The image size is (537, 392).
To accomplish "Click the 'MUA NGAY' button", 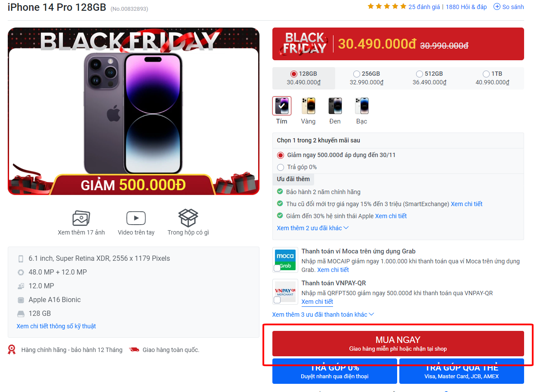I will click(x=398, y=343).
